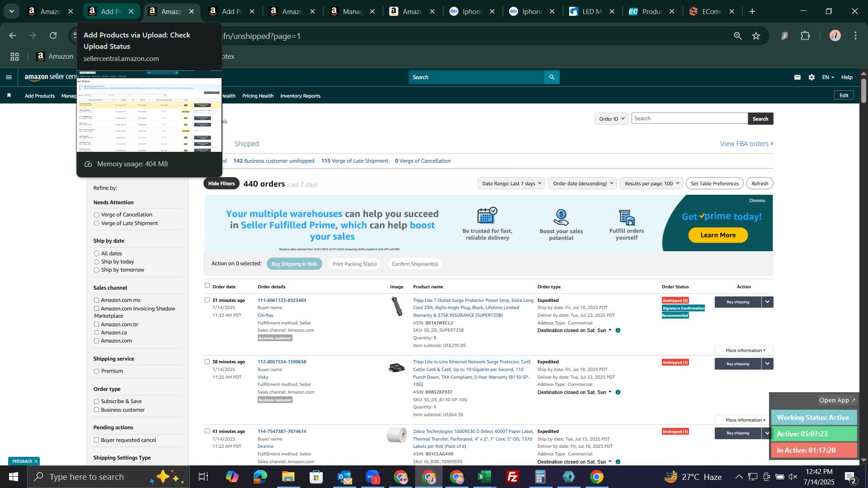Open Inventory Reports menu item
This screenshot has height=488, width=868.
pos(300,96)
